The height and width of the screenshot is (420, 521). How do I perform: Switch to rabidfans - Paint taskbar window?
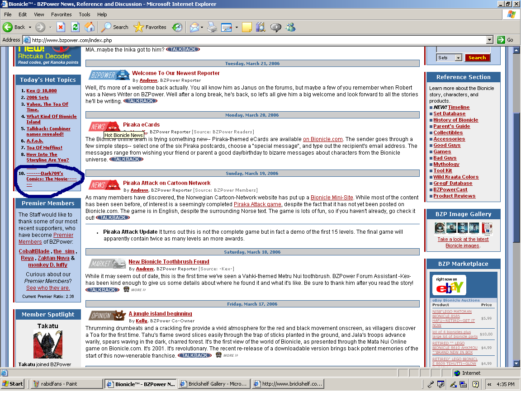point(67,384)
